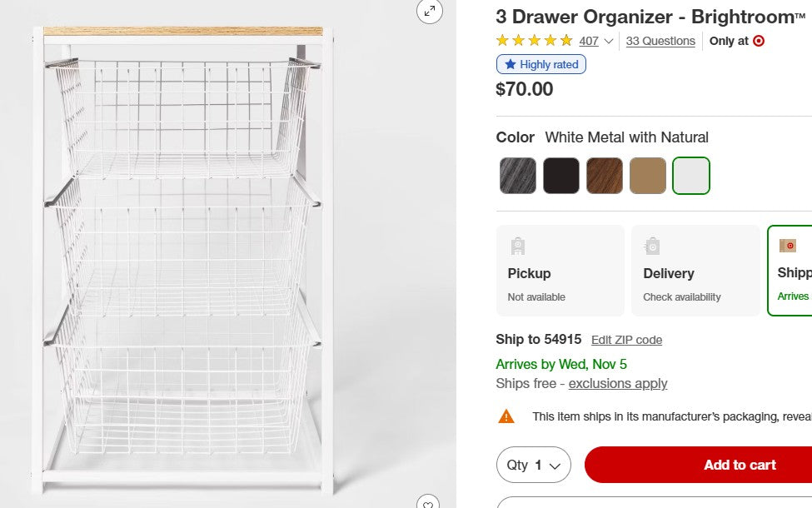Screen dimensions: 812x508
Task: Expand the Shipping fulfillment card
Action: [x=790, y=270]
